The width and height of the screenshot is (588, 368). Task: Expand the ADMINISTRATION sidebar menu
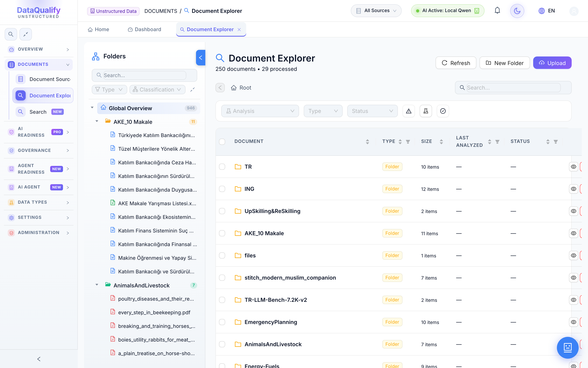point(39,233)
